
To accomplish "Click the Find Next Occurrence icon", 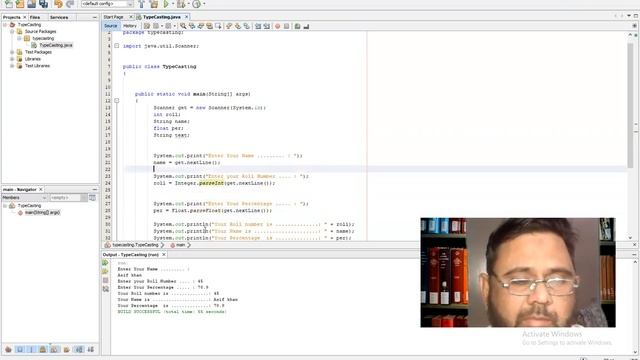I will click(200, 26).
